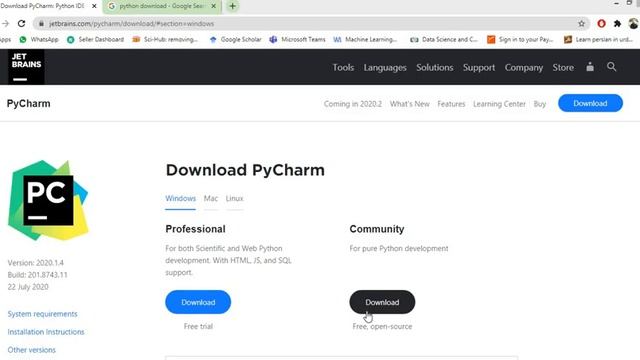The height and width of the screenshot is (360, 640).
Task: Close the python download Google Search tab
Action: [213, 6]
